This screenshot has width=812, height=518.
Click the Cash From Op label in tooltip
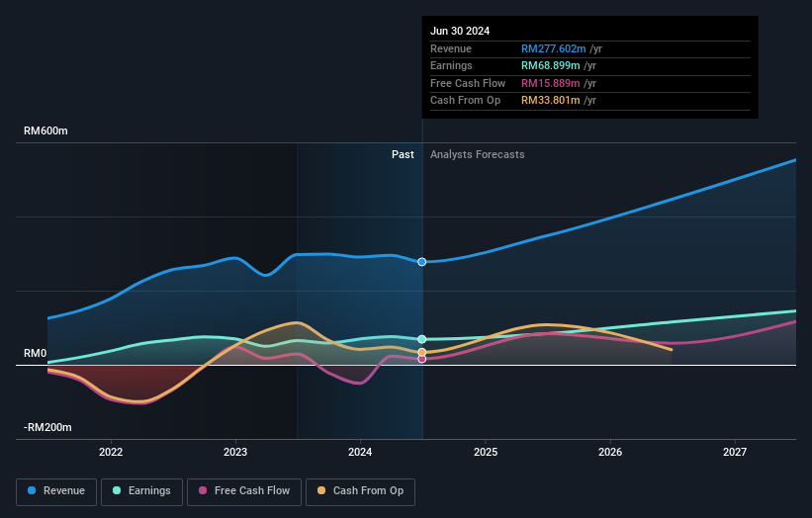coord(465,101)
